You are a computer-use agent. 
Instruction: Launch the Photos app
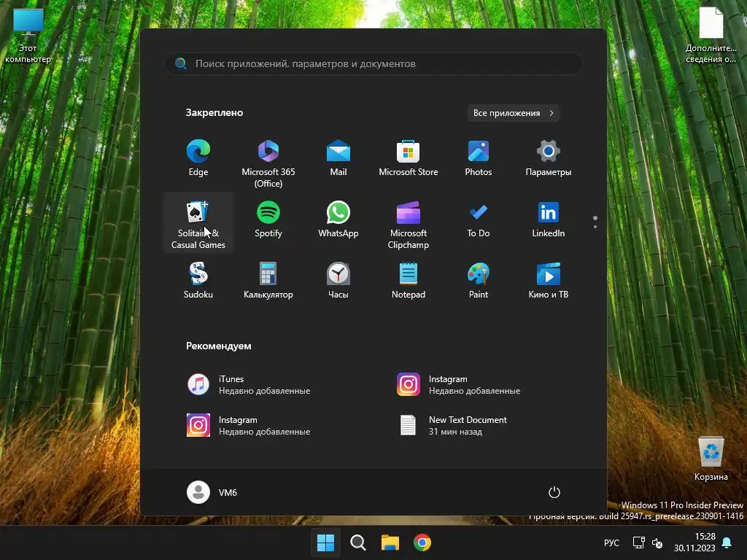tap(479, 158)
